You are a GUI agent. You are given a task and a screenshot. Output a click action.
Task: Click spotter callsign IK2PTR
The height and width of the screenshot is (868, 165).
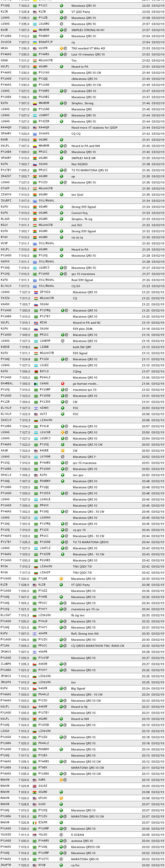click(x=6, y=865)
